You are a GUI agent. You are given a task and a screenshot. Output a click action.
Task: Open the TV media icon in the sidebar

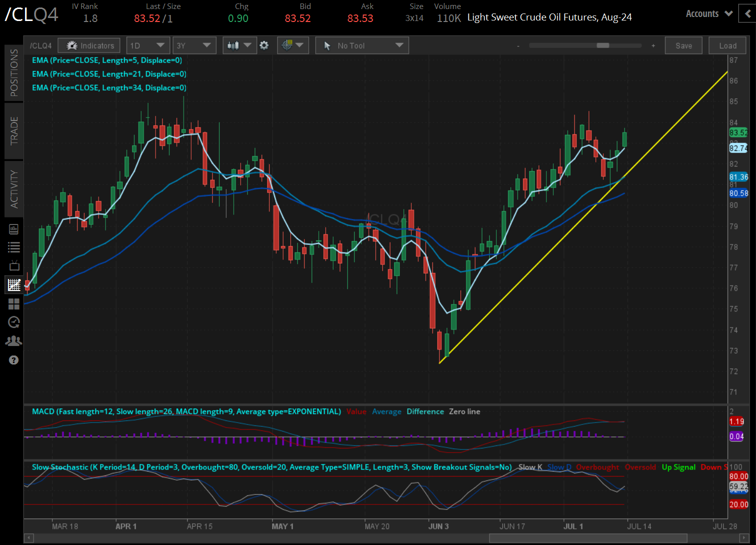click(x=14, y=265)
